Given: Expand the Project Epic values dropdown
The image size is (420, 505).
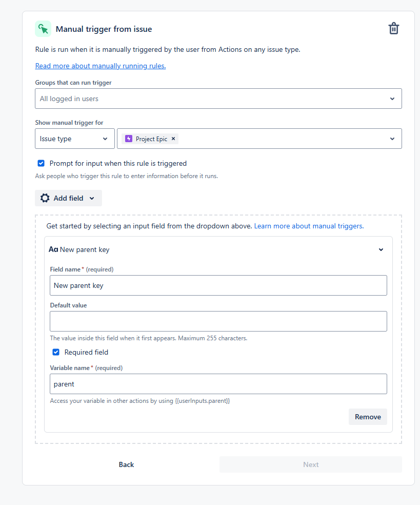Looking at the screenshot, I should (392, 139).
